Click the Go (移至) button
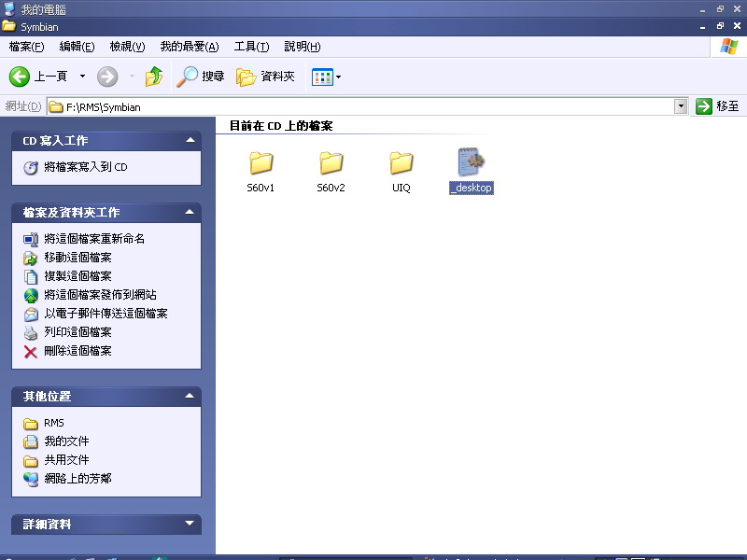The image size is (747, 560). (x=717, y=106)
